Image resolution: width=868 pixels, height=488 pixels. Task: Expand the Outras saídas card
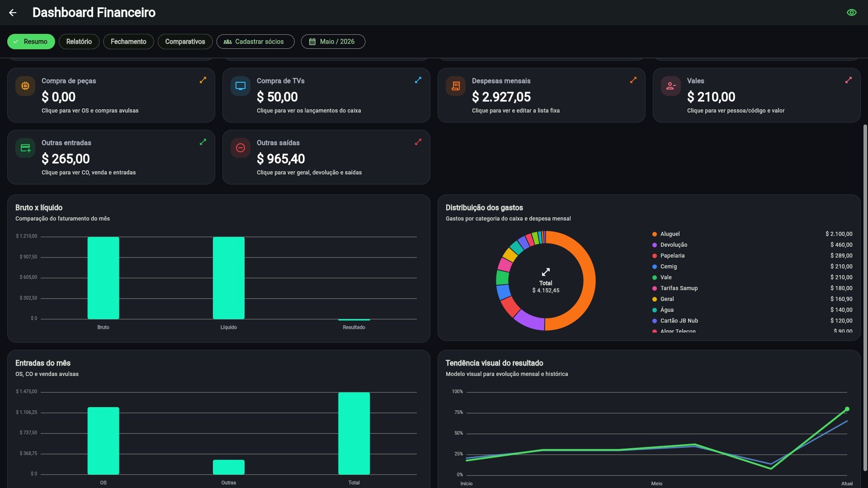(418, 142)
